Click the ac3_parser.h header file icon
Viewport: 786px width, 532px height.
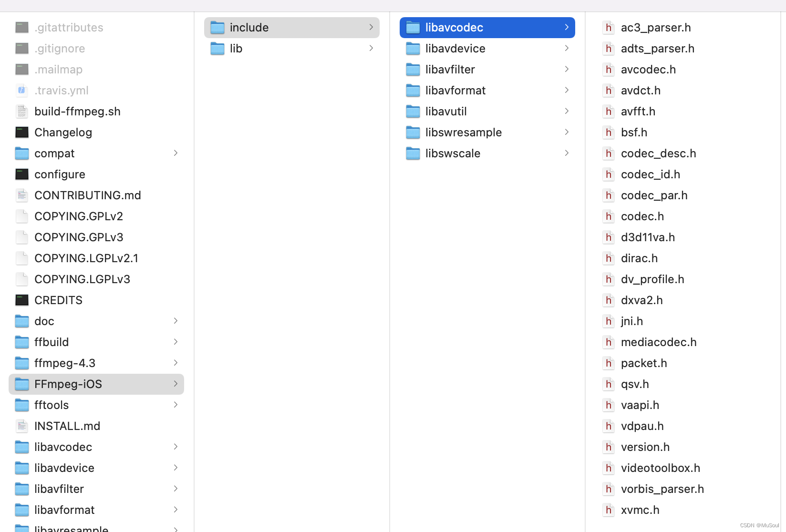pyautogui.click(x=609, y=28)
